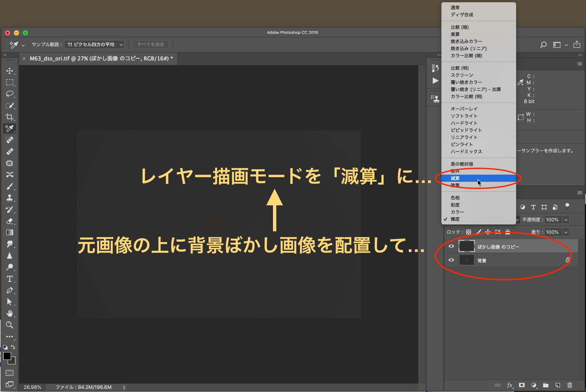
Task: Create a new layer group
Action: click(x=546, y=385)
